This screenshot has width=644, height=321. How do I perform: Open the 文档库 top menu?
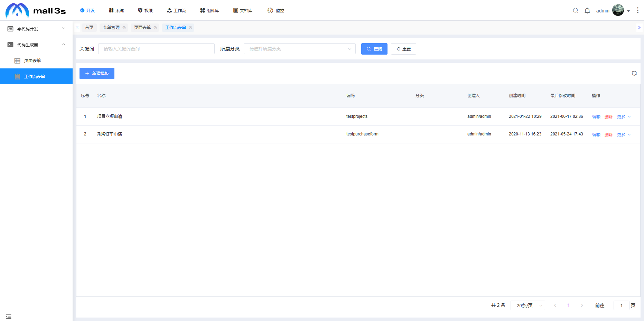[243, 11]
